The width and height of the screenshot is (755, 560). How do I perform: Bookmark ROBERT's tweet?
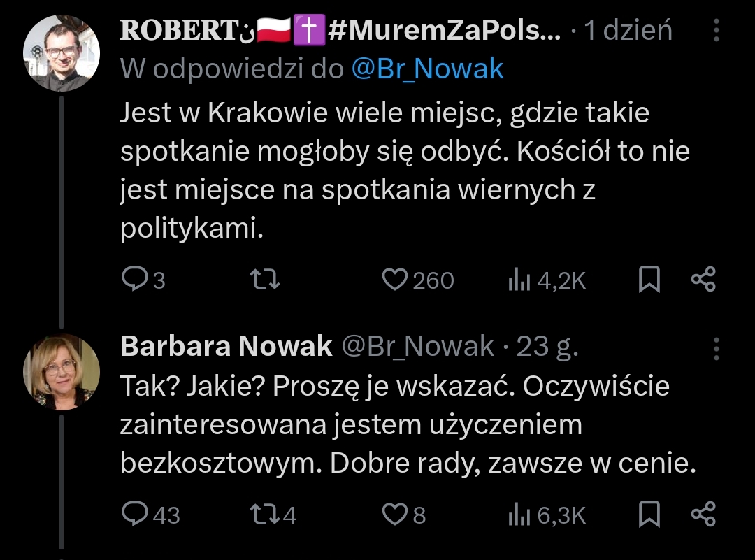[x=649, y=280]
